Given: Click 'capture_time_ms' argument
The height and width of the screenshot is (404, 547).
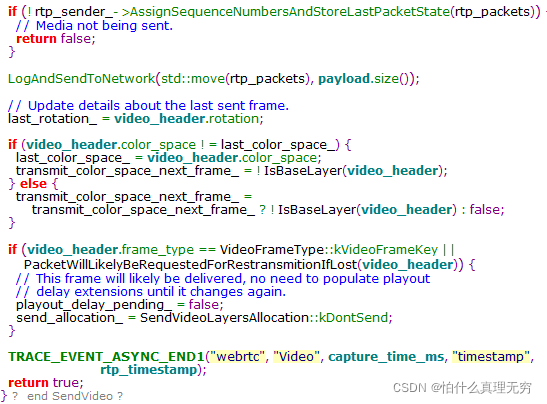Looking at the screenshot, I should click(386, 357).
